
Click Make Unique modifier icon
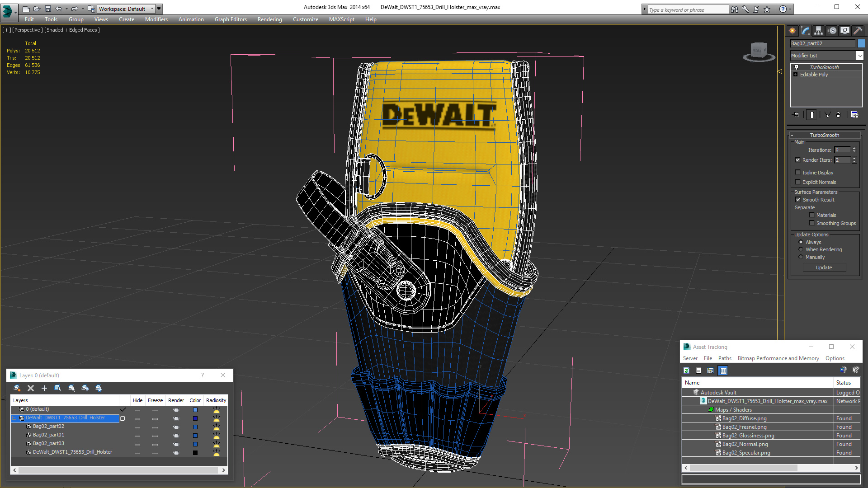(x=827, y=115)
